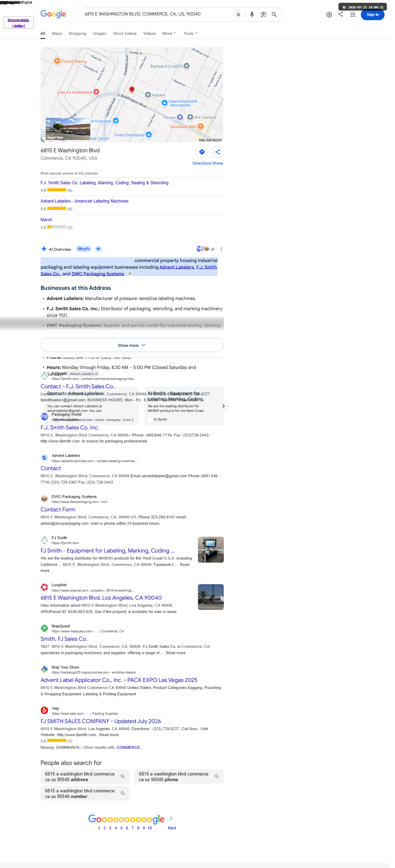Switch to the Videos tab

tap(149, 33)
